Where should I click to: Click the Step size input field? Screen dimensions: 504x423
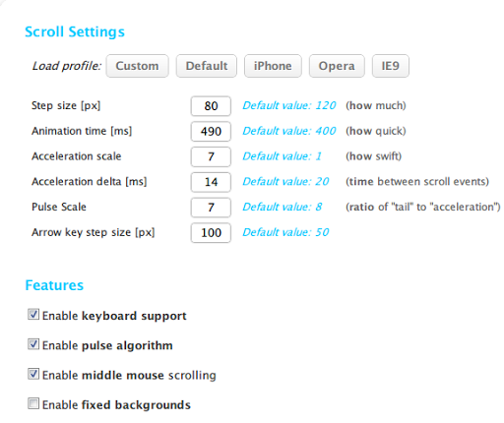(x=211, y=106)
